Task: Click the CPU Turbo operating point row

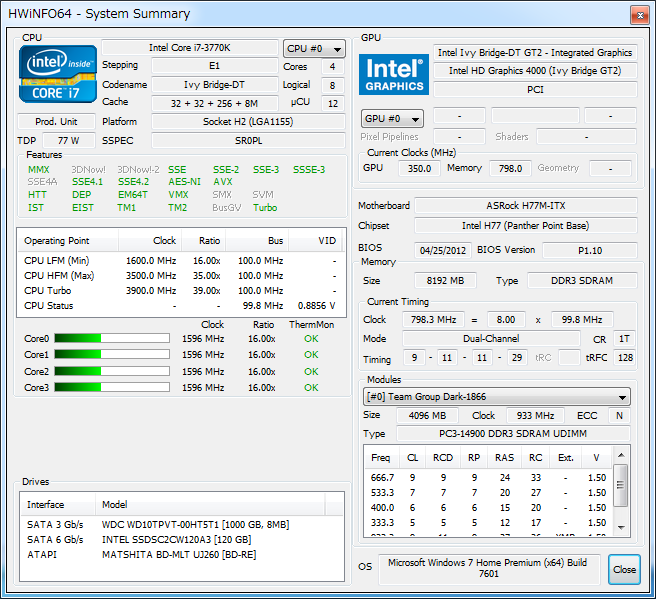Action: click(180, 290)
